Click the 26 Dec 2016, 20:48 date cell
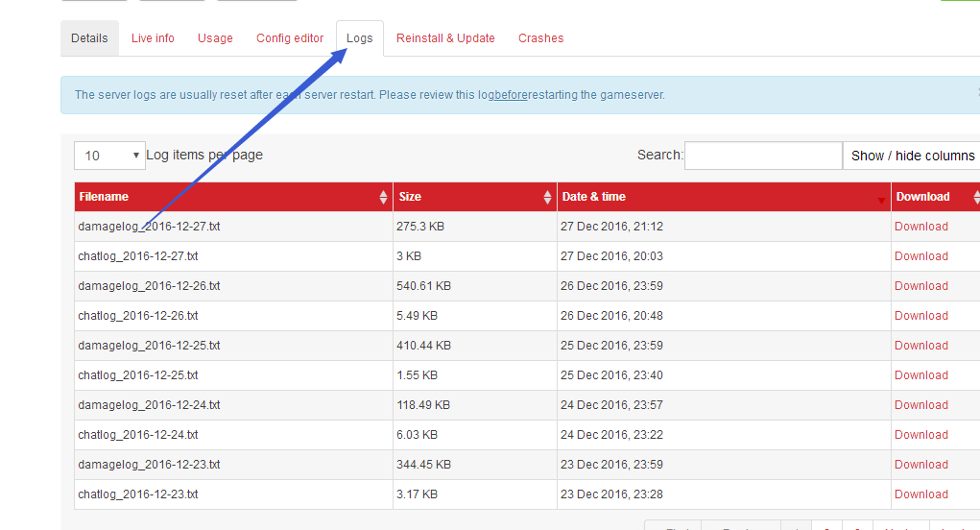 (x=723, y=316)
